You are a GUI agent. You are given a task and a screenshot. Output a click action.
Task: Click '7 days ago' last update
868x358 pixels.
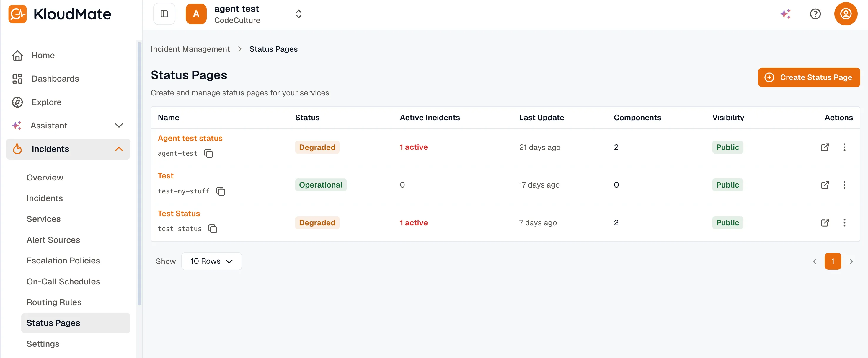click(x=538, y=222)
